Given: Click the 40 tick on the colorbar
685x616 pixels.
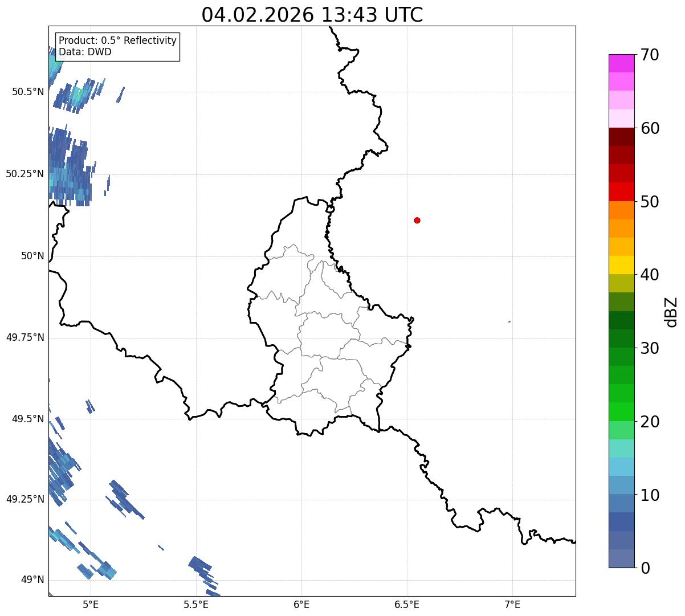Looking at the screenshot, I should point(650,275).
